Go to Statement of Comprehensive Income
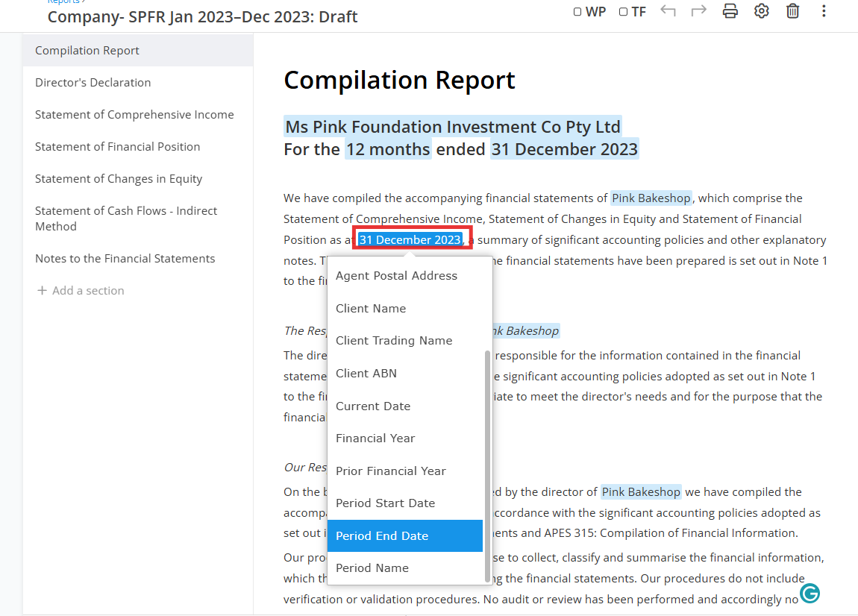858x616 pixels. 138,115
